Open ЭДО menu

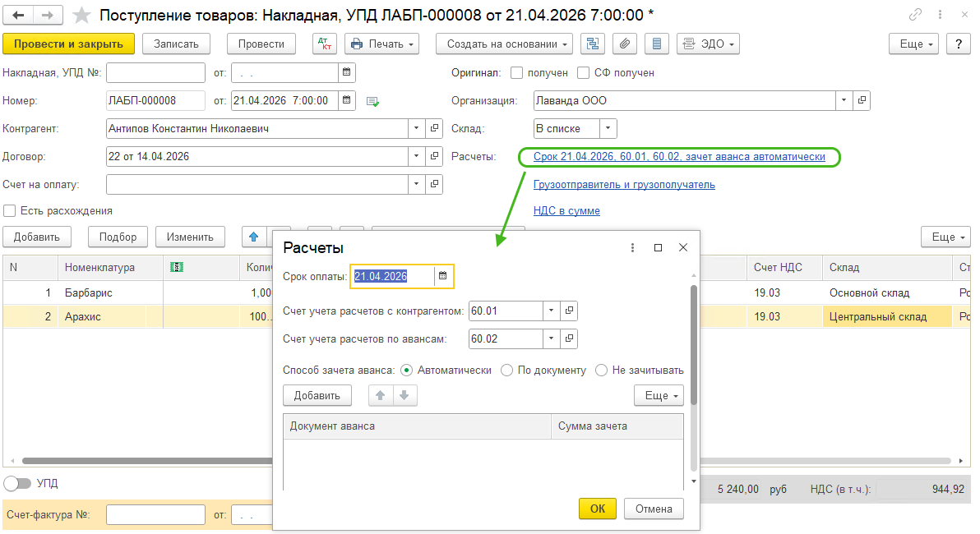[x=708, y=44]
